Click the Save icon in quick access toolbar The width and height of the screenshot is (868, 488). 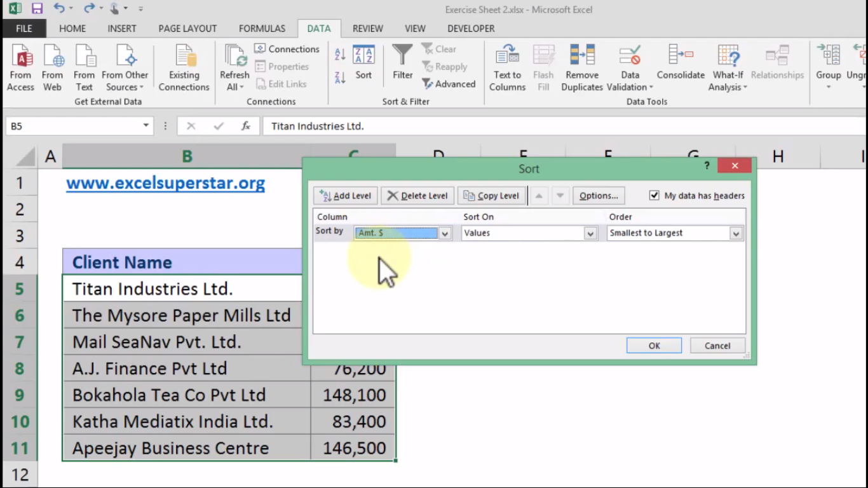click(37, 9)
